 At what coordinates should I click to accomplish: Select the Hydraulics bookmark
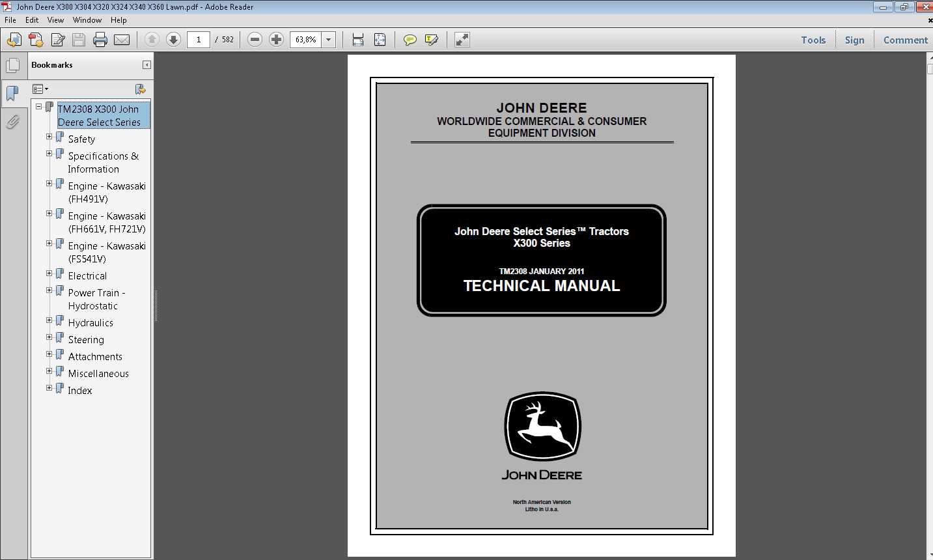[91, 322]
